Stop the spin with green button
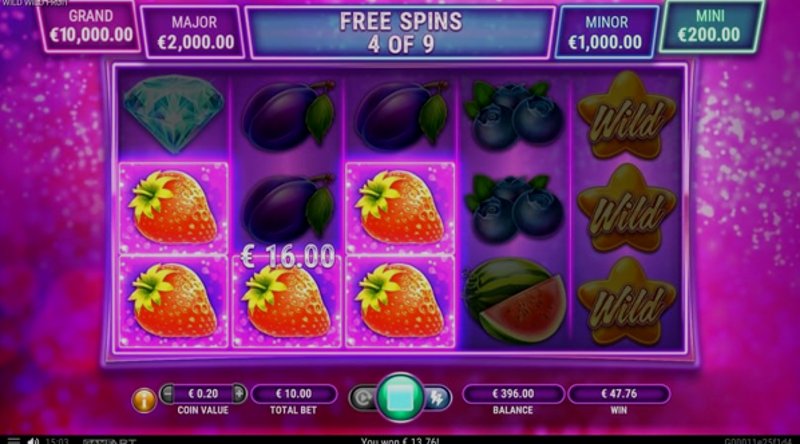Viewport: 800px width, 444px height. click(400, 398)
